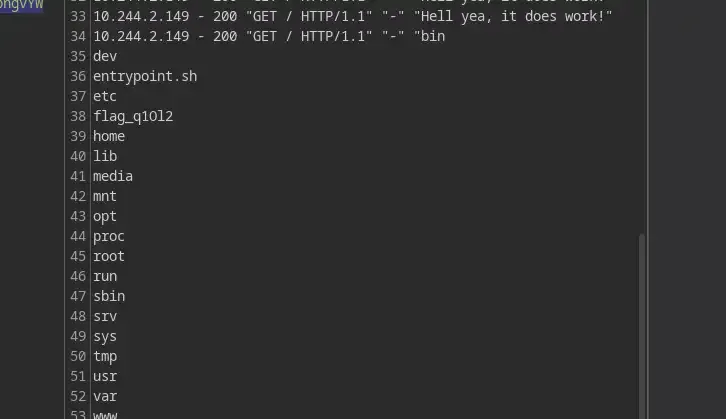Click the media line text
The image size is (726, 419).
click(x=113, y=176)
